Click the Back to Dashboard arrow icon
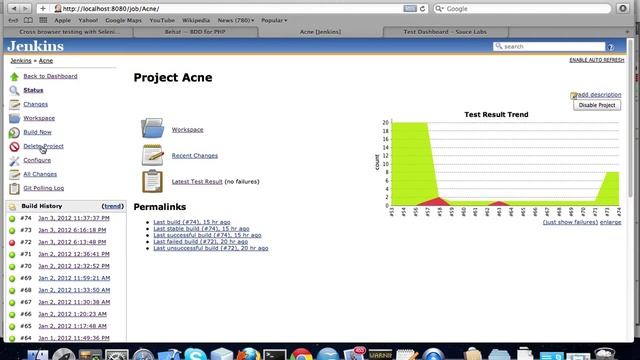 tap(14, 76)
